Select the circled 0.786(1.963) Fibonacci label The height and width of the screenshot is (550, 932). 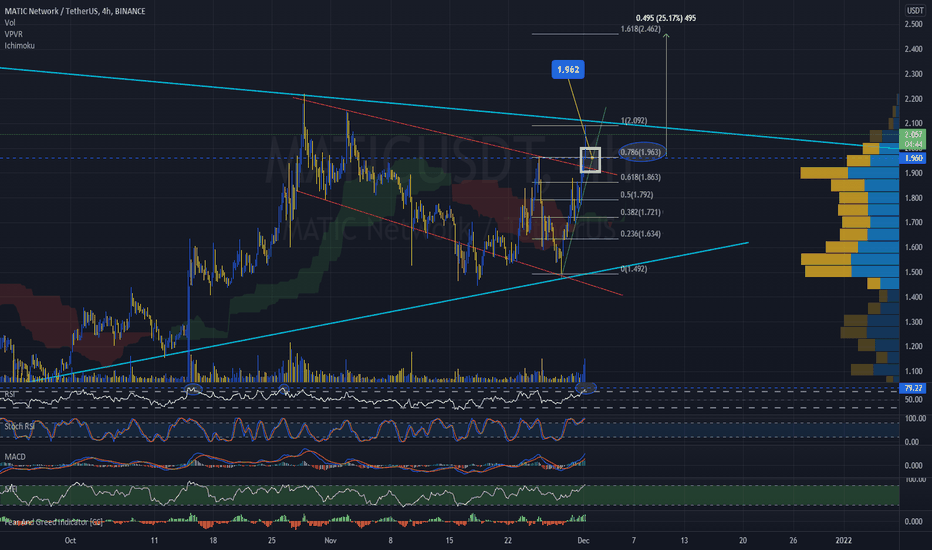coord(641,152)
